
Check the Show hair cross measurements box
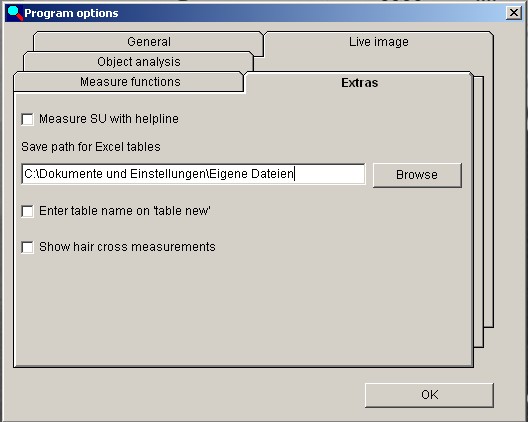pyautogui.click(x=27, y=247)
